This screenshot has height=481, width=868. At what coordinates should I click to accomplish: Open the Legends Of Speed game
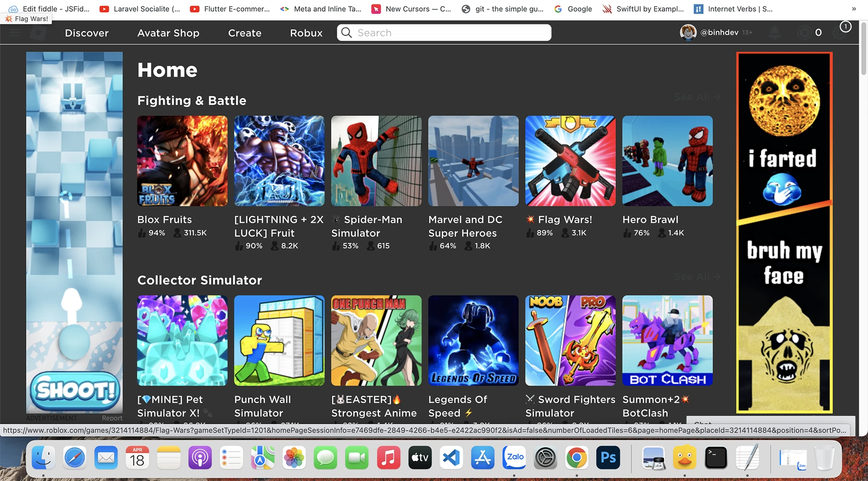(473, 341)
